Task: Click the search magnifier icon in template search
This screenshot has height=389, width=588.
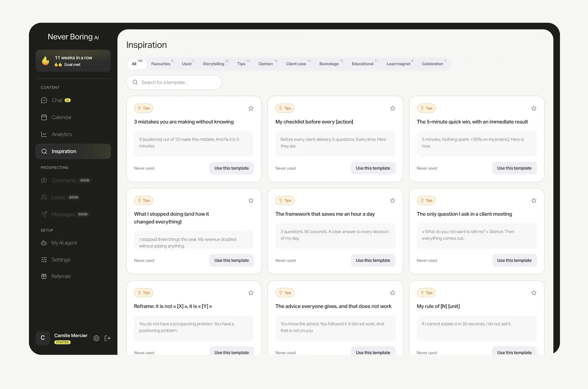Action: 135,82
